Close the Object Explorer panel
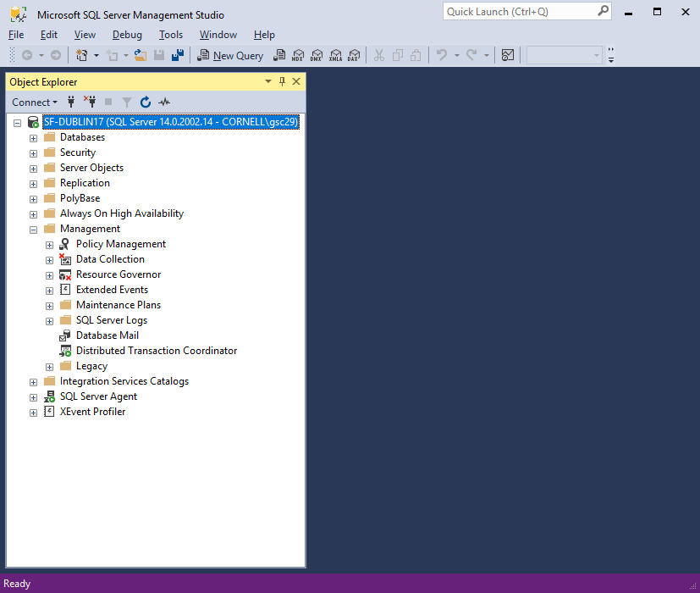Viewport: 700px width, 593px height. tap(296, 81)
